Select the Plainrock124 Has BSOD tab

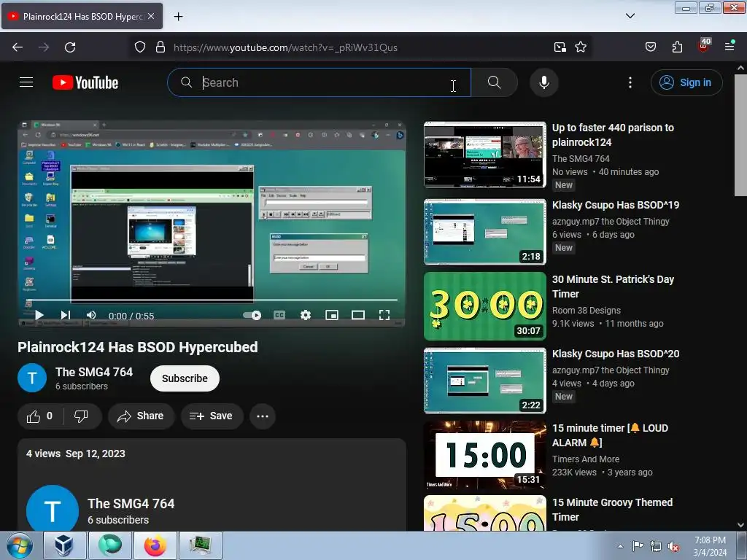82,16
